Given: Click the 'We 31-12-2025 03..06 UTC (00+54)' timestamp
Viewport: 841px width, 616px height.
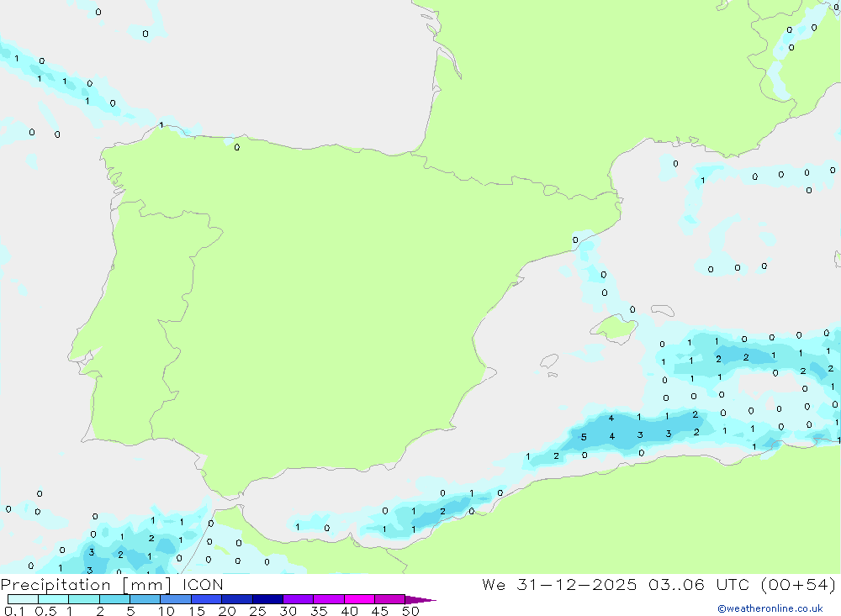Looking at the screenshot, I should (x=659, y=584).
